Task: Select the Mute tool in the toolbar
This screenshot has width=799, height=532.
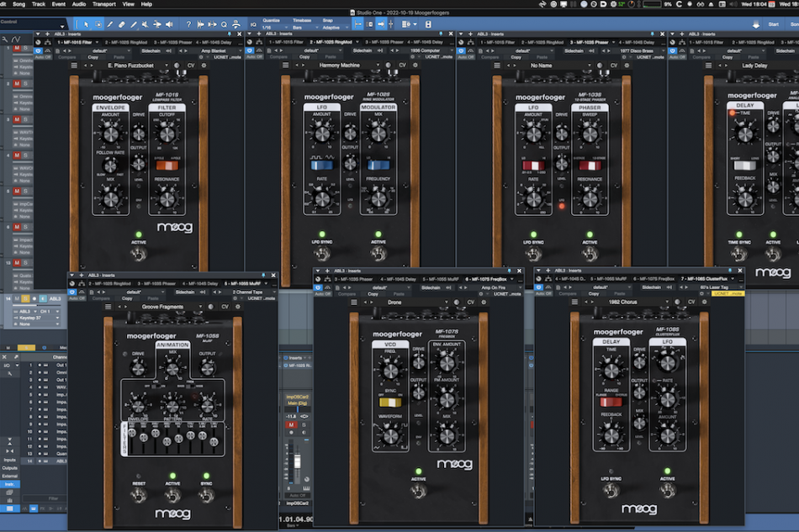Action: [146, 24]
